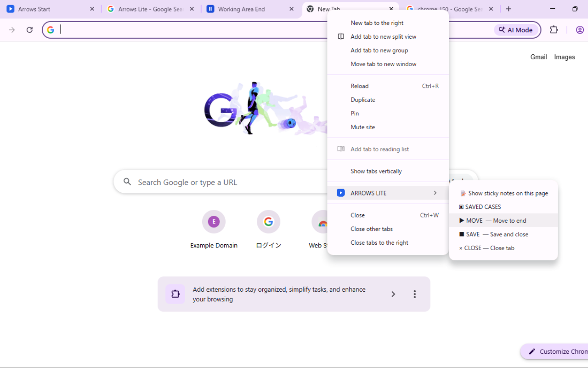This screenshot has height=368, width=588.
Task: Select Close other tabs
Action: pyautogui.click(x=388, y=229)
